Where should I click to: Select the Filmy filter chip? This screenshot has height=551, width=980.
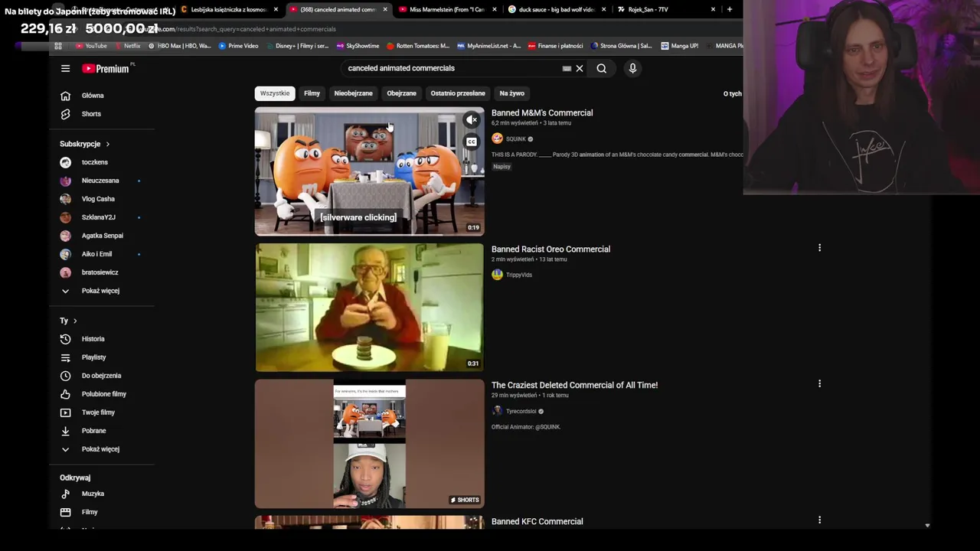tap(312, 93)
